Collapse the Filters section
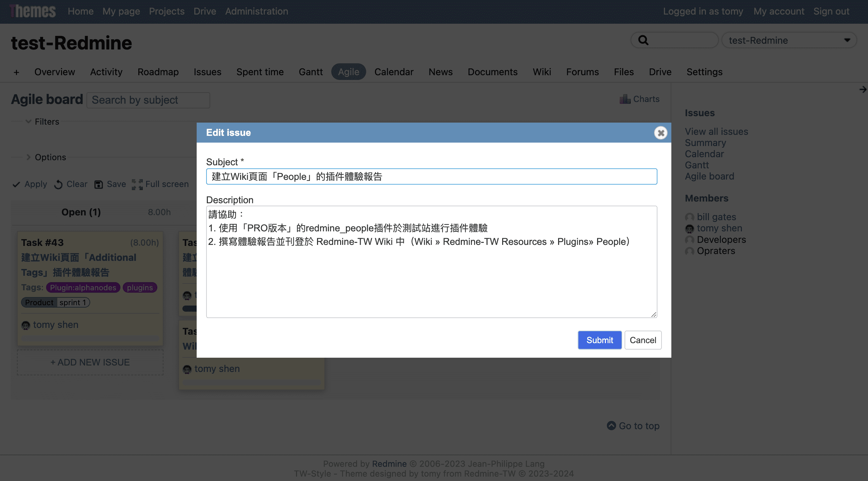Image resolution: width=868 pixels, height=481 pixels. pyautogui.click(x=28, y=122)
